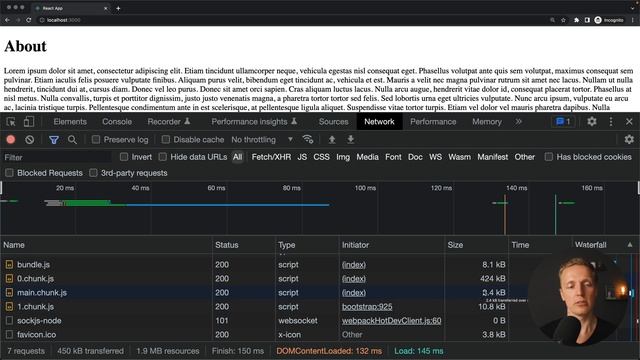The width and height of the screenshot is (640, 360).
Task: Close the React App browser tab
Action: 105,8
